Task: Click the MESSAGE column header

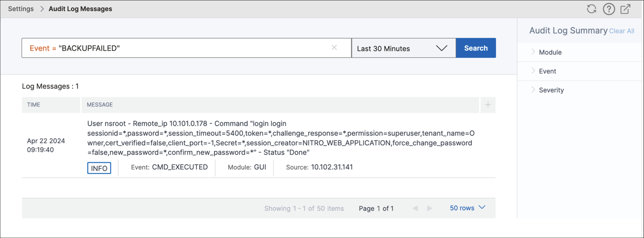Action: tap(281, 105)
